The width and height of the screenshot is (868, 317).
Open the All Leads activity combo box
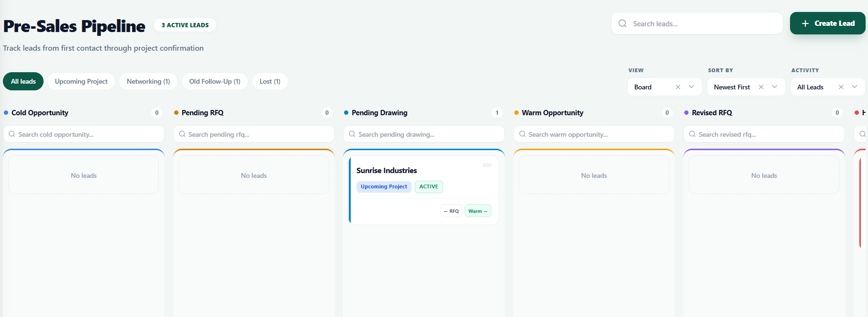tap(828, 87)
